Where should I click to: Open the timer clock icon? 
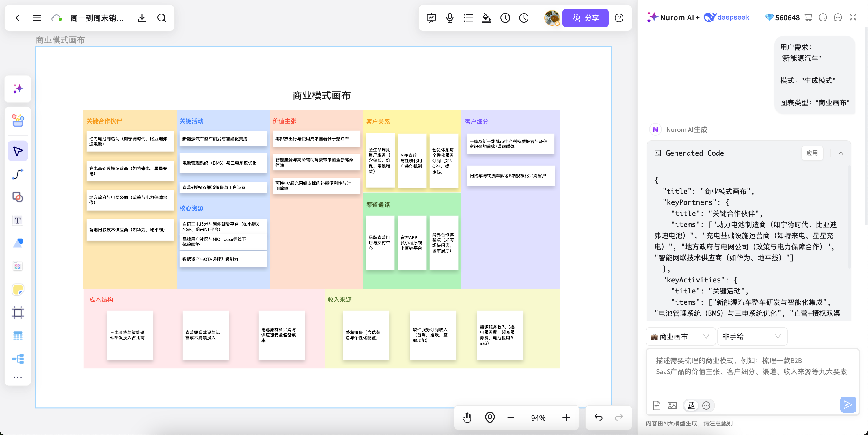[505, 18]
